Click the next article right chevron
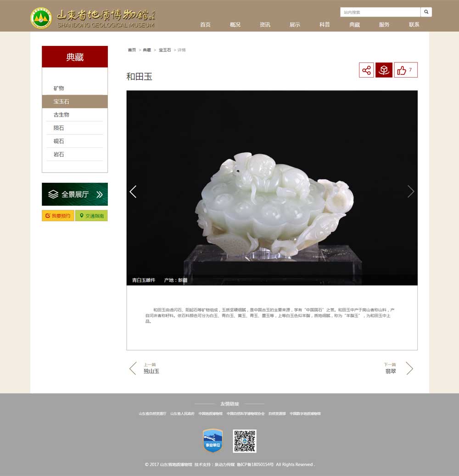The height and width of the screenshot is (476, 459). click(x=409, y=368)
